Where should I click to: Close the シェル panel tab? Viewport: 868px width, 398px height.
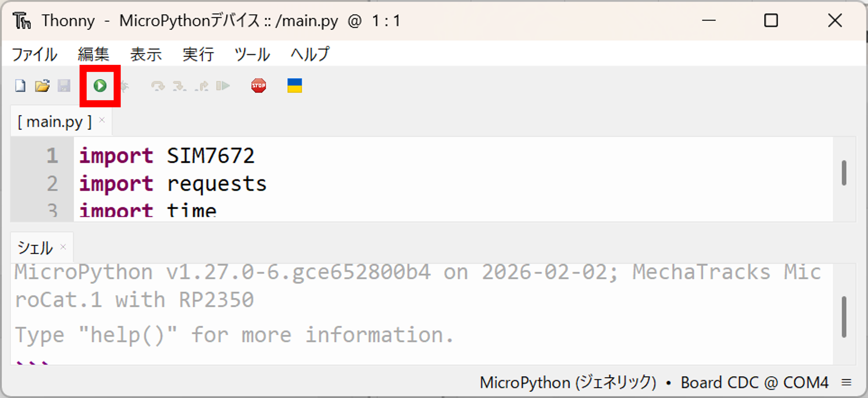tap(63, 247)
